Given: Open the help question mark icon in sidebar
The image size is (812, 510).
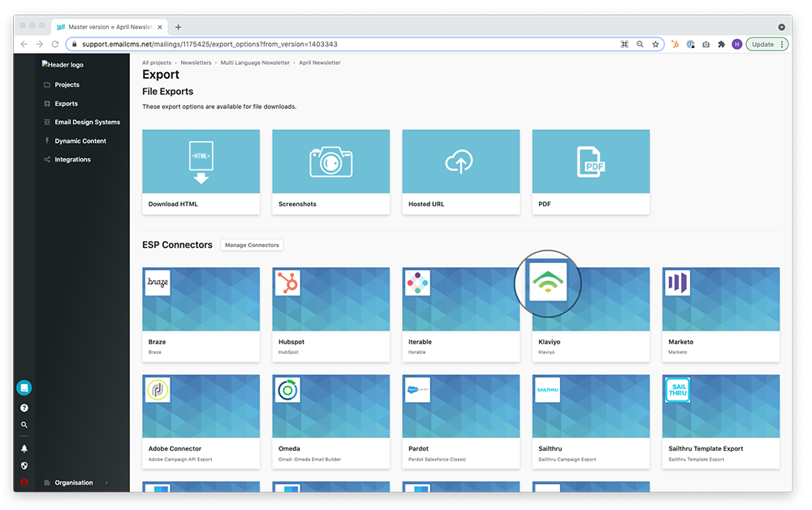Looking at the screenshot, I should pos(24,408).
